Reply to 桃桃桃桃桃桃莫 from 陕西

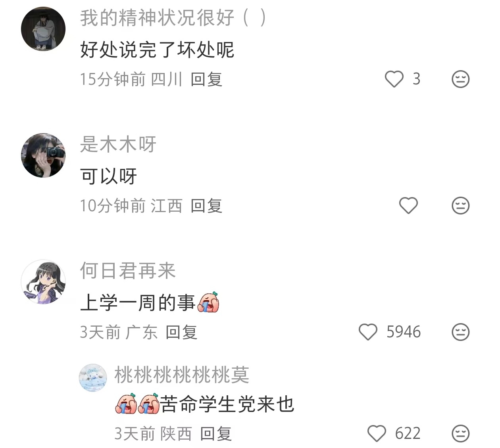click(x=216, y=434)
